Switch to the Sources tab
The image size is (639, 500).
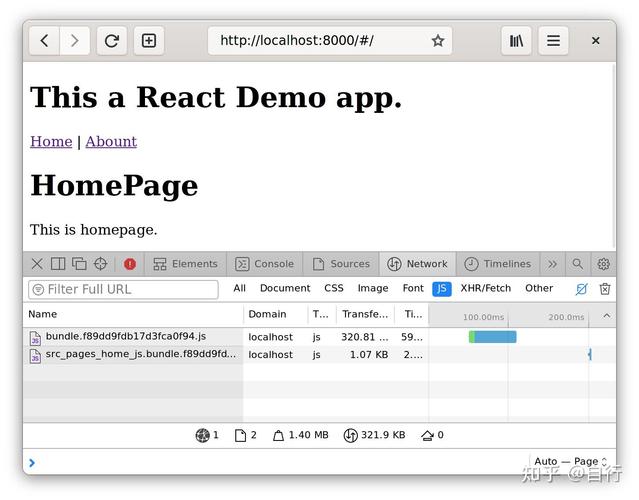[342, 264]
